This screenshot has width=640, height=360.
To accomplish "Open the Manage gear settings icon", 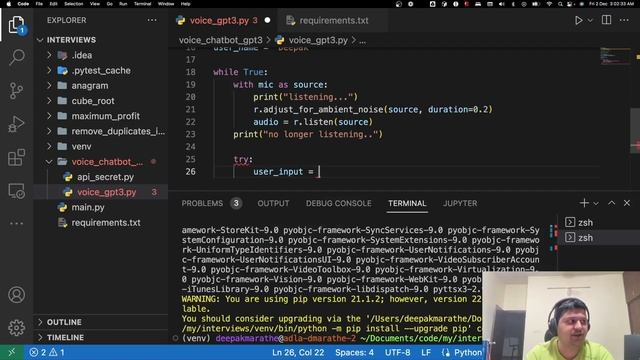I will coord(16,328).
